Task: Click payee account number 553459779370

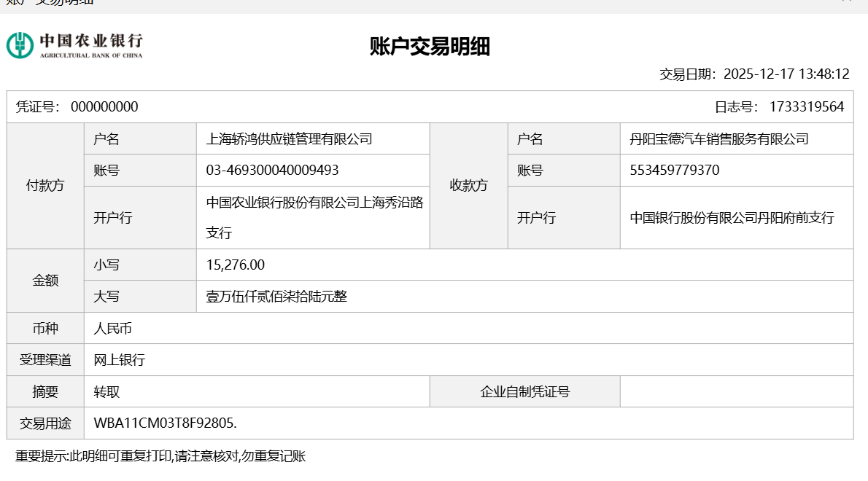Action: (674, 171)
